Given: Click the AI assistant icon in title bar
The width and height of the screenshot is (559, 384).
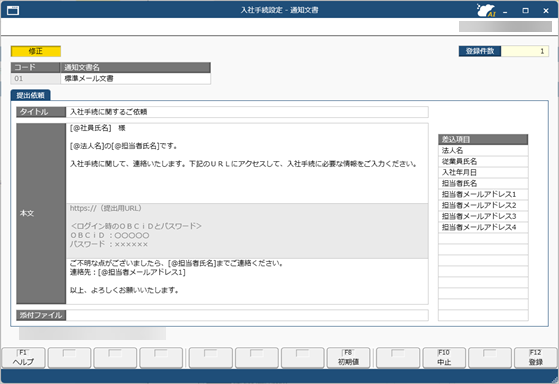Looking at the screenshot, I should point(486,10).
